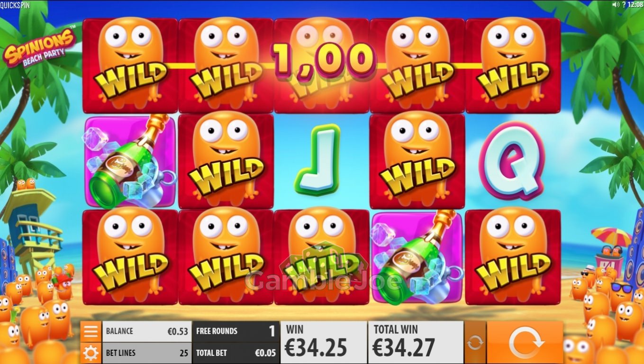The width and height of the screenshot is (644, 364).
Task: Click the Free Rounds counter
Action: tap(236, 331)
